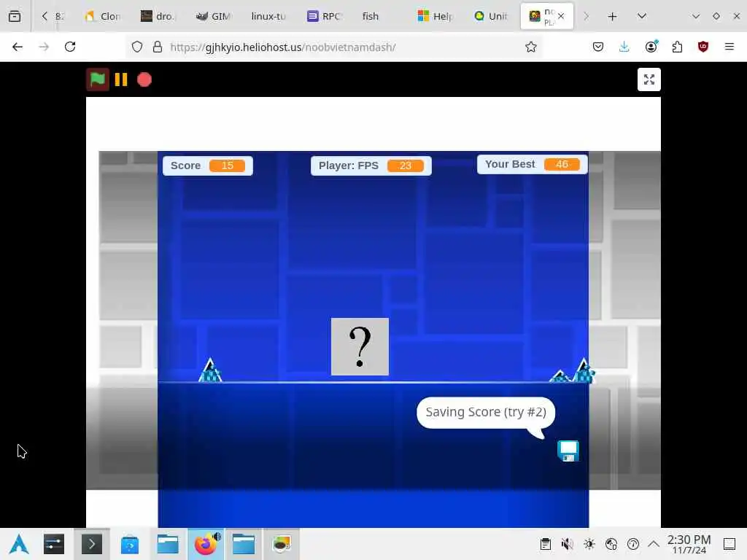Open network tray icon

(x=611, y=544)
